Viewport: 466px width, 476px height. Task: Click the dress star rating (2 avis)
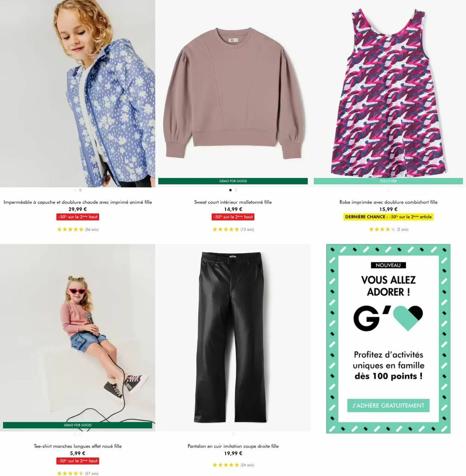pyautogui.click(x=388, y=230)
